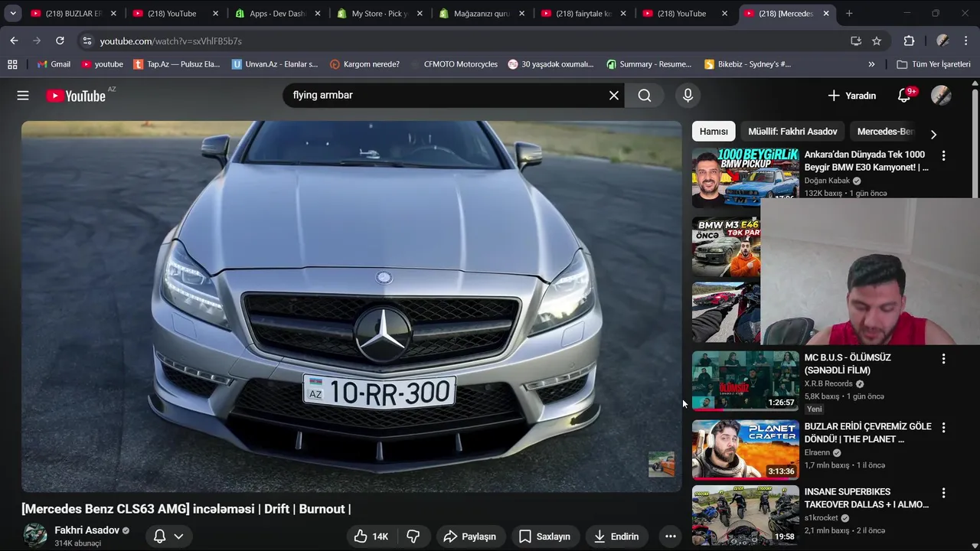980x551 pixels.
Task: Open a new tab with plus
Action: pos(849,13)
